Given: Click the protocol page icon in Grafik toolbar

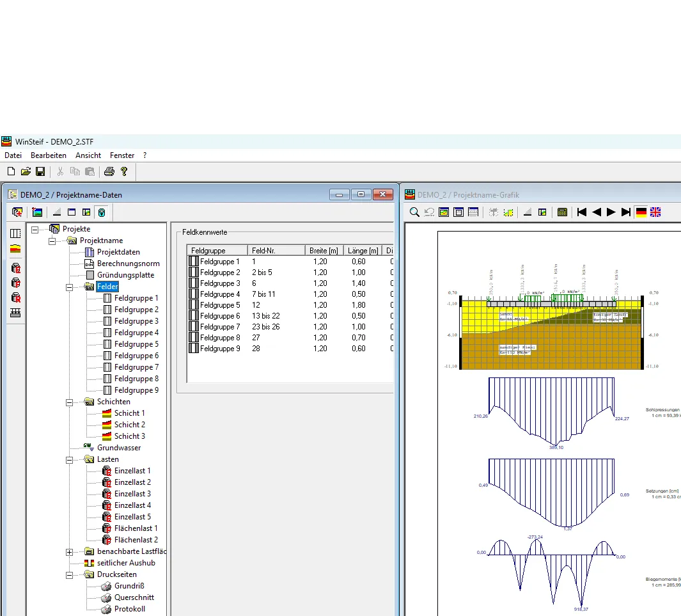Looking at the screenshot, I should (x=473, y=212).
